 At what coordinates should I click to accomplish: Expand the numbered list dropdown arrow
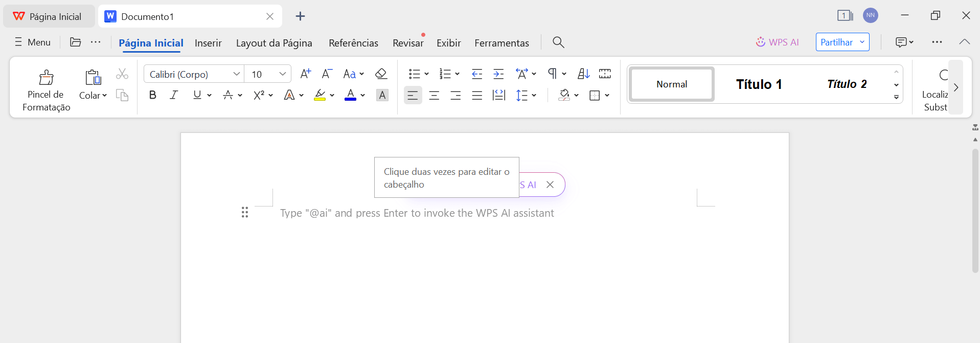coord(458,74)
